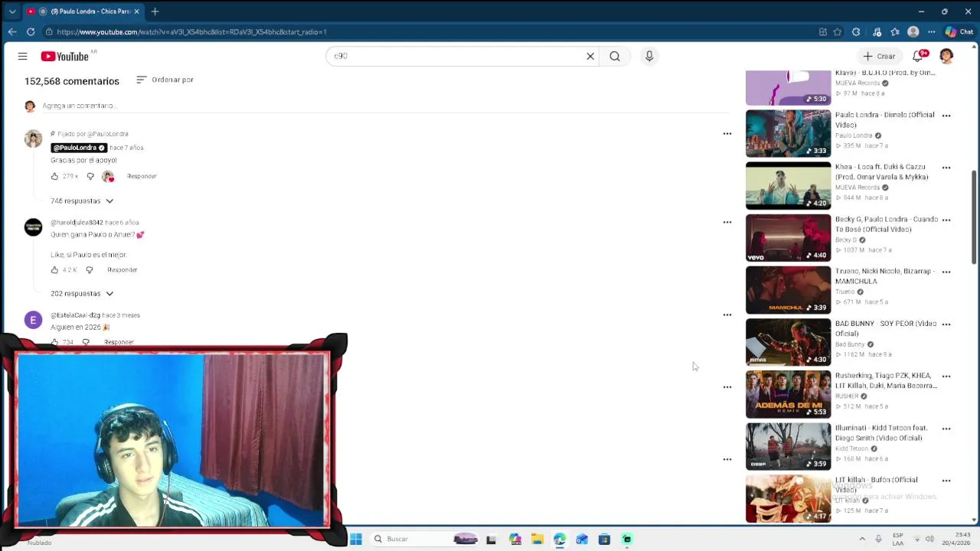Open the Edge profile avatar
The width and height of the screenshot is (980, 551).
[913, 32]
